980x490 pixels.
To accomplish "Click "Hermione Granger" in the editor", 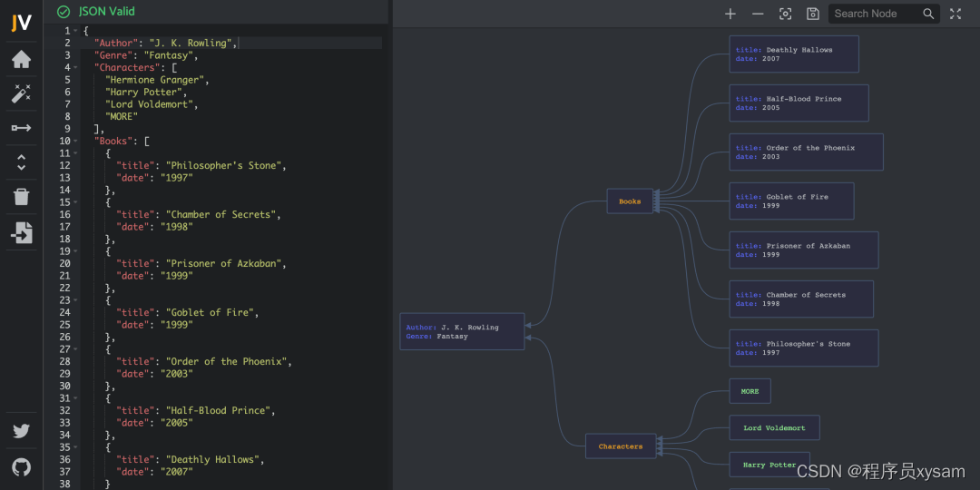I will [155, 80].
